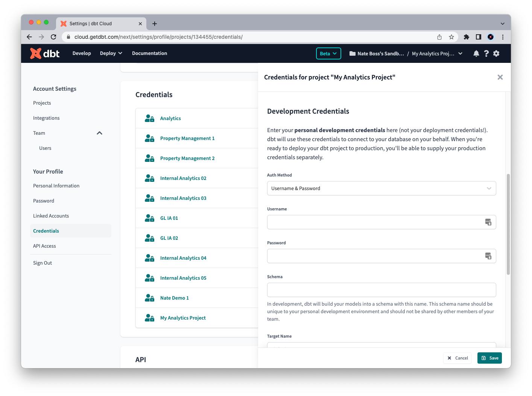
Task: Open account settings via the gear icon
Action: [496, 53]
